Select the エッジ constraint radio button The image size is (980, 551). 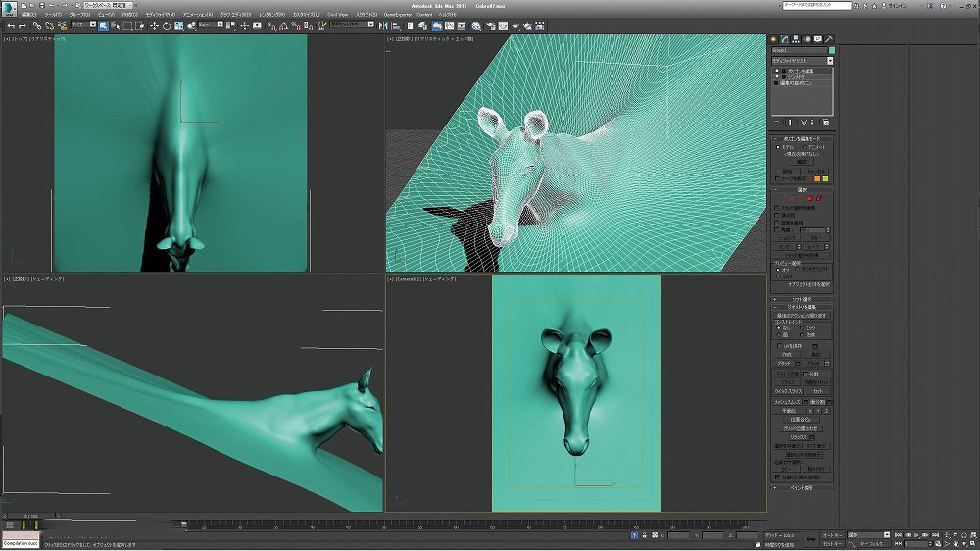pos(803,328)
